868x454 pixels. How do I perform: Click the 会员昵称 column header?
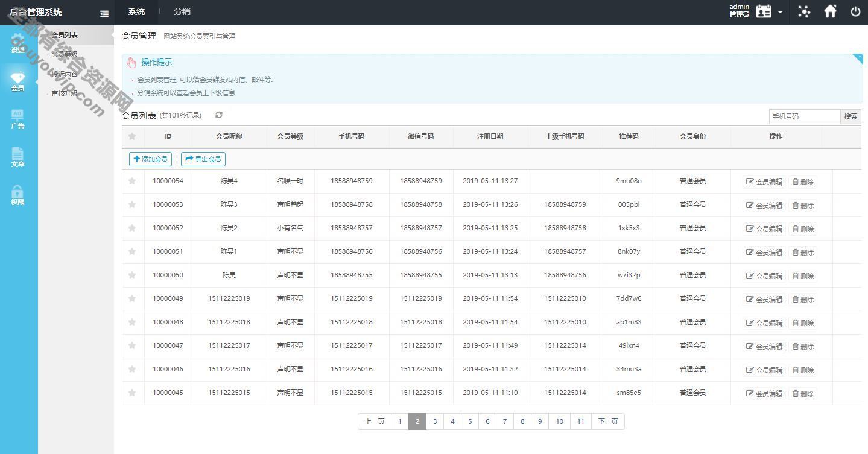(x=229, y=137)
